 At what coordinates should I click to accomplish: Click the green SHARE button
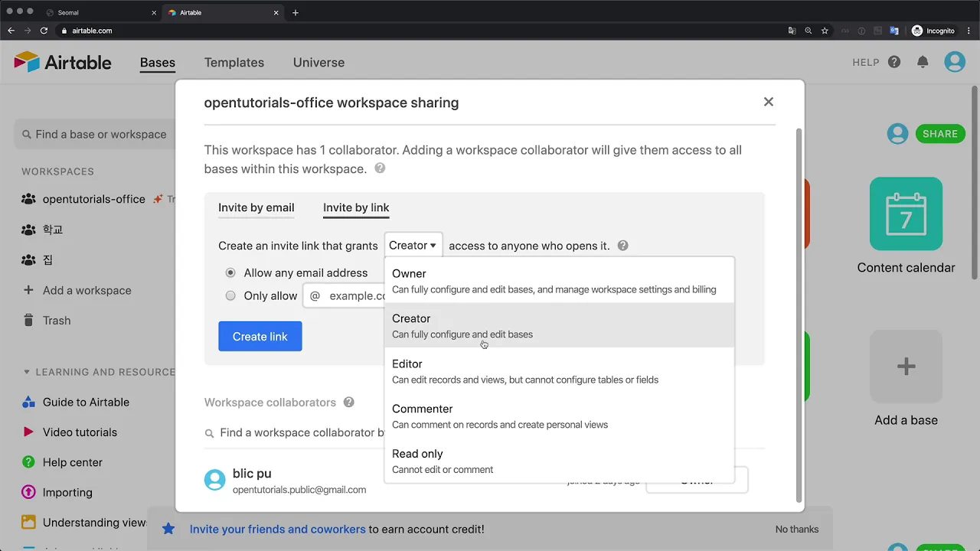tap(940, 134)
